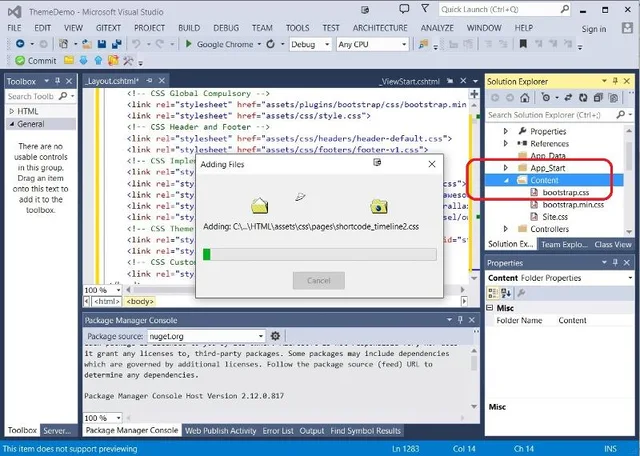Switch to the _ViewStart.cshtml tab
Screen dimensions: 640x456
pos(409,81)
